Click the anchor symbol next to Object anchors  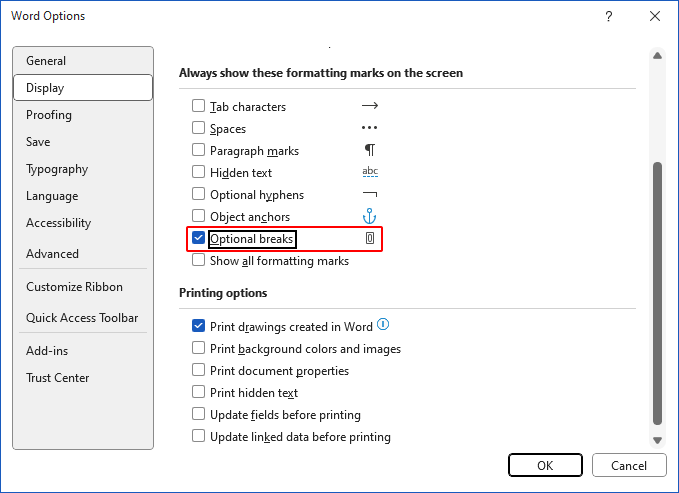[x=369, y=216]
